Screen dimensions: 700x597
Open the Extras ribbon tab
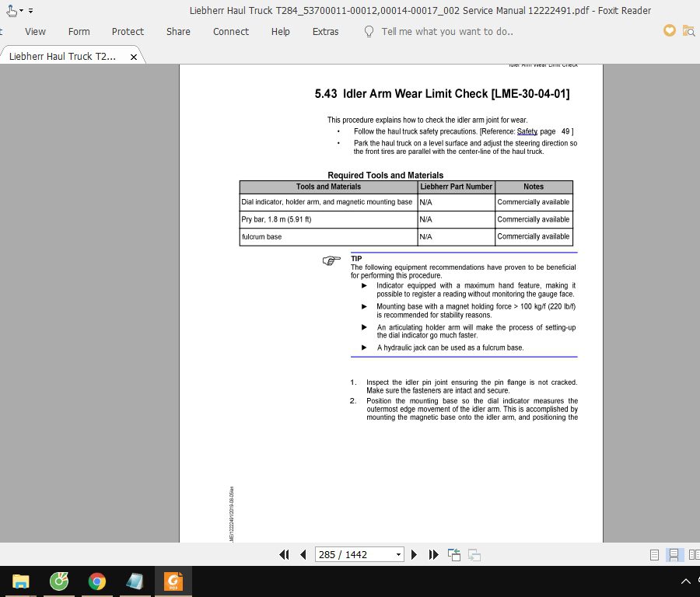pos(325,32)
